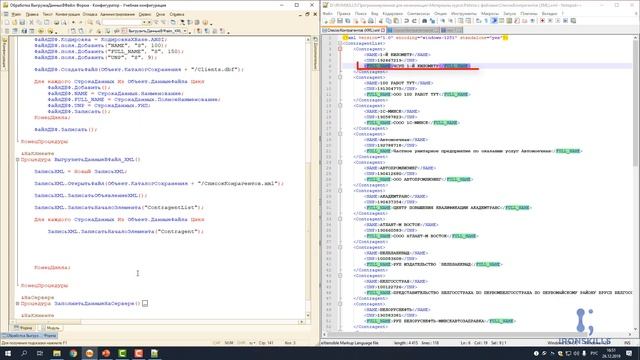Click Cut icon in 1C Configurator toolbar

tap(31, 22)
